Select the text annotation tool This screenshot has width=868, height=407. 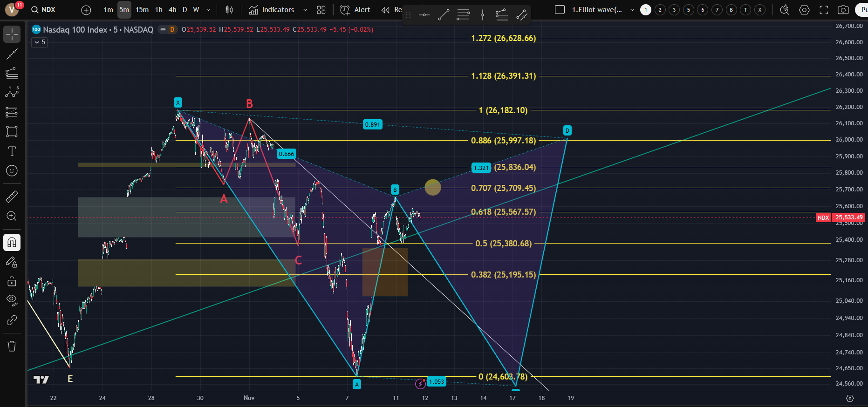click(x=12, y=151)
